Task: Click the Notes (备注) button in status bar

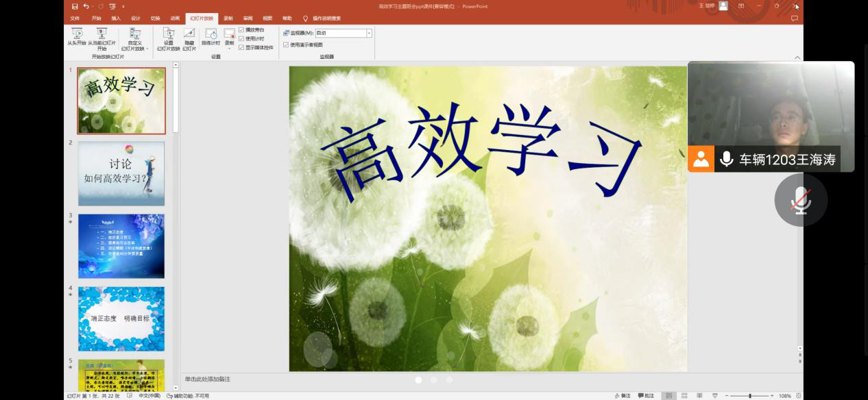Action: tap(622, 396)
